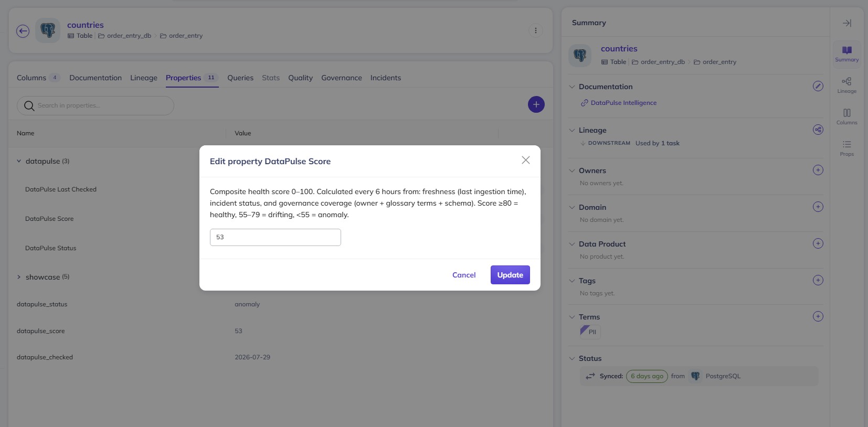Image resolution: width=868 pixels, height=427 pixels.
Task: Click the score value input field
Action: tap(276, 237)
